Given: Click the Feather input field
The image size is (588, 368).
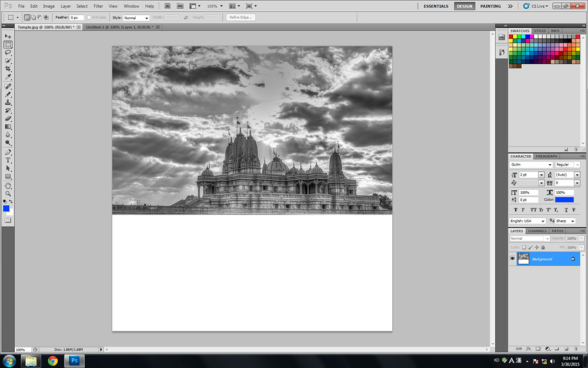Looking at the screenshot, I should tap(77, 18).
